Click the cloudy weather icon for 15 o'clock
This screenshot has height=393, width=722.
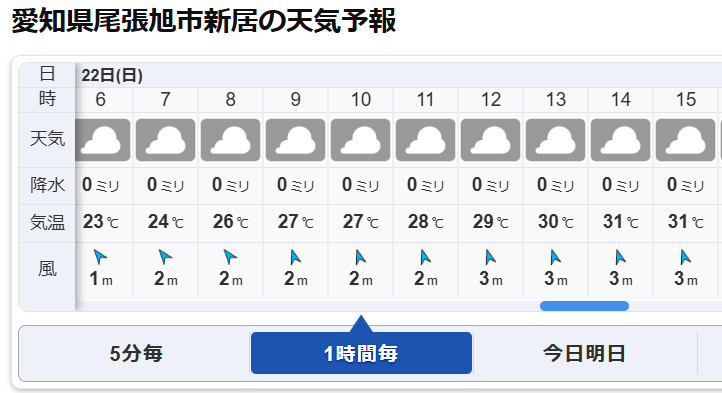coord(685,140)
